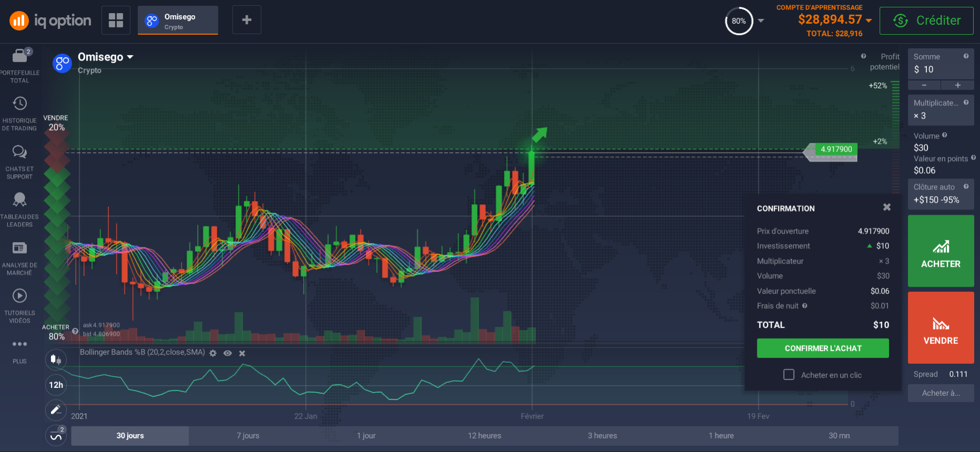This screenshot has height=452, width=980.
Task: Select the 30 jours timeframe tab
Action: pyautogui.click(x=130, y=436)
